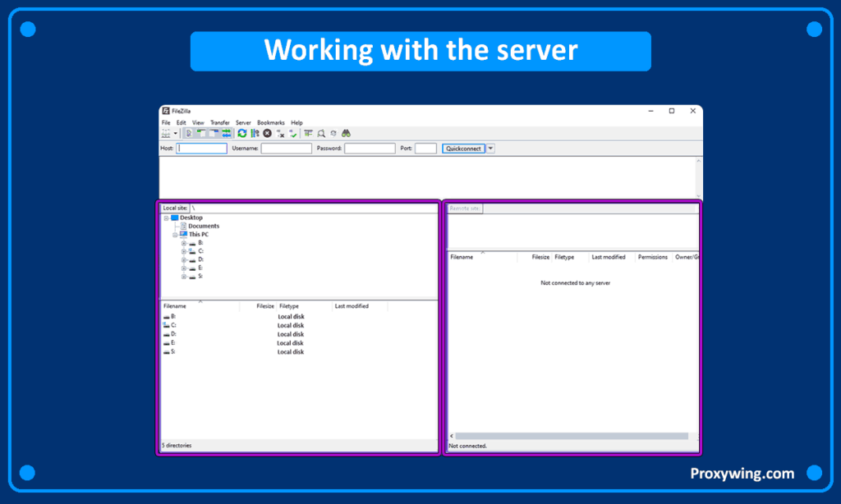841x504 pixels.
Task: Click into the Host input field
Action: pyautogui.click(x=202, y=149)
